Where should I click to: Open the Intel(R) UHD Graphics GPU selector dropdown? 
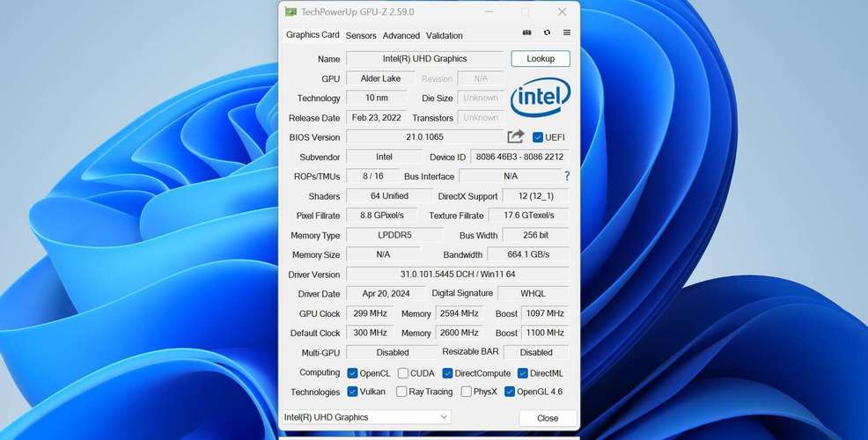tap(366, 417)
